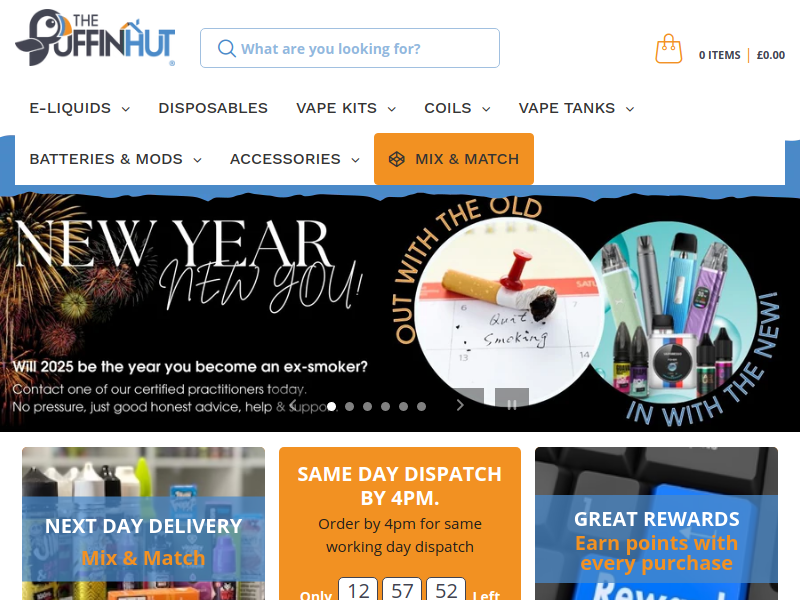Click the 0 items cart total link
Viewport: 800px width, 600px height.
[742, 55]
